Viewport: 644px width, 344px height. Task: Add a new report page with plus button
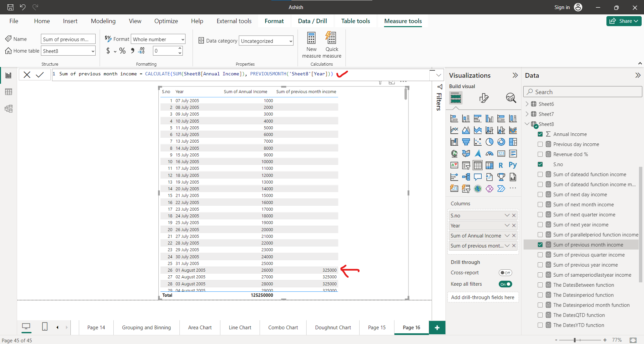[437, 327]
